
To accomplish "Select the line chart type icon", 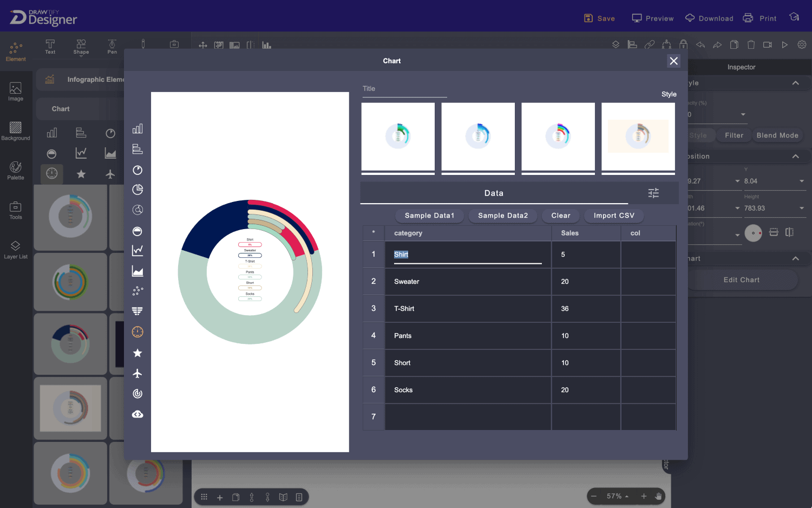I will 137,250.
